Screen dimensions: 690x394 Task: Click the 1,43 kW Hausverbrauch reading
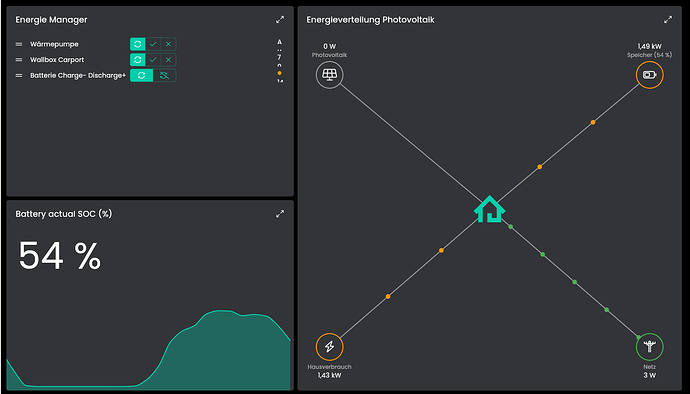[x=329, y=375]
